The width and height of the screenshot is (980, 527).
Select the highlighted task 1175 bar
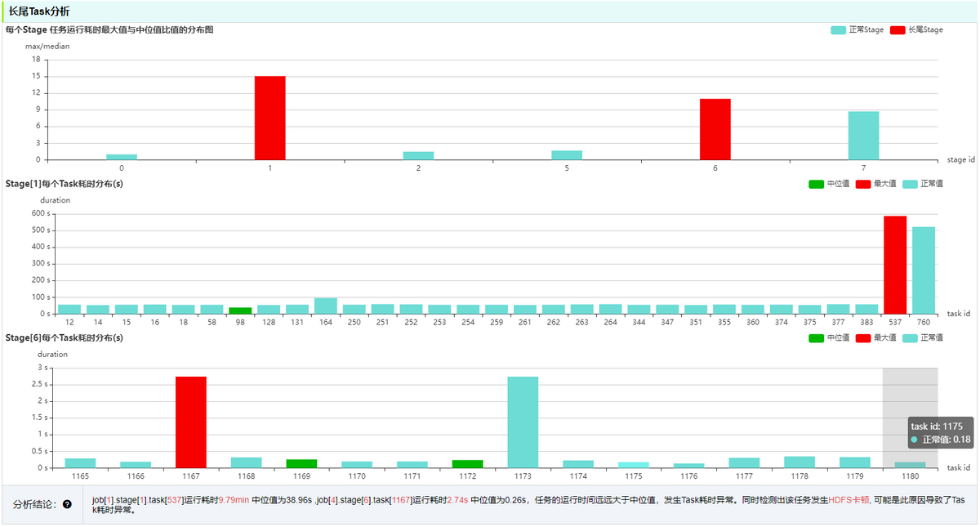[x=634, y=465]
